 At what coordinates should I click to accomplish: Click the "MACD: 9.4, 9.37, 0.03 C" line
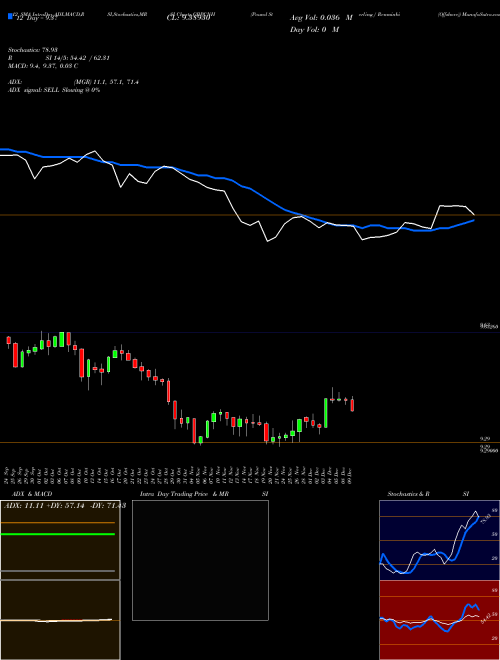tap(43, 66)
